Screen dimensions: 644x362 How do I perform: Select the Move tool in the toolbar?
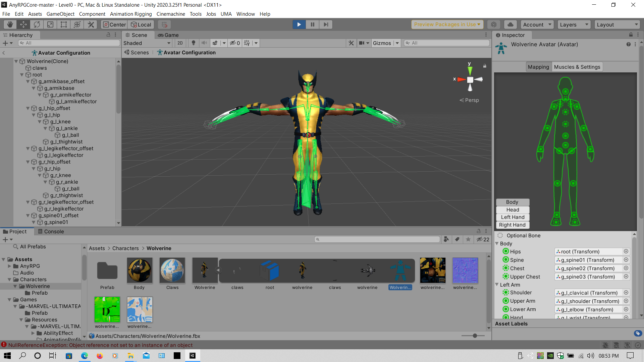pyautogui.click(x=23, y=24)
